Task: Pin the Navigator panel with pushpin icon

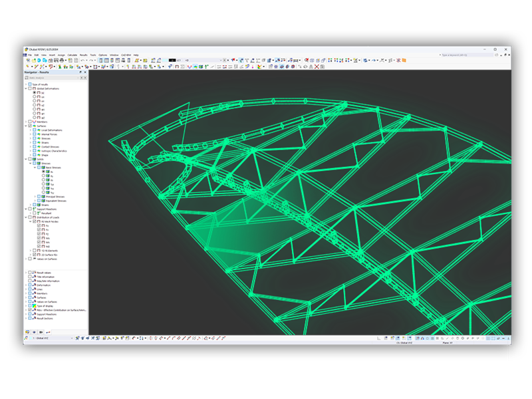Action: pyautogui.click(x=80, y=72)
